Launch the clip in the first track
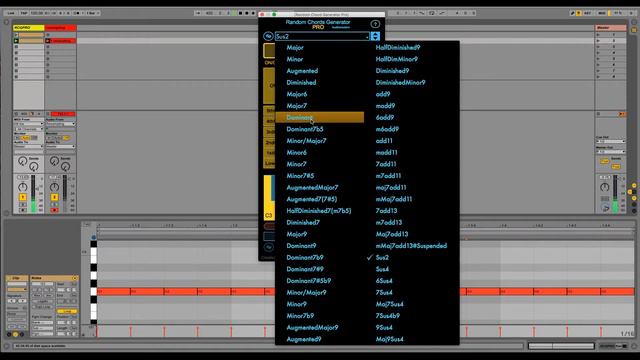The image size is (640, 360). pyautogui.click(x=16, y=41)
